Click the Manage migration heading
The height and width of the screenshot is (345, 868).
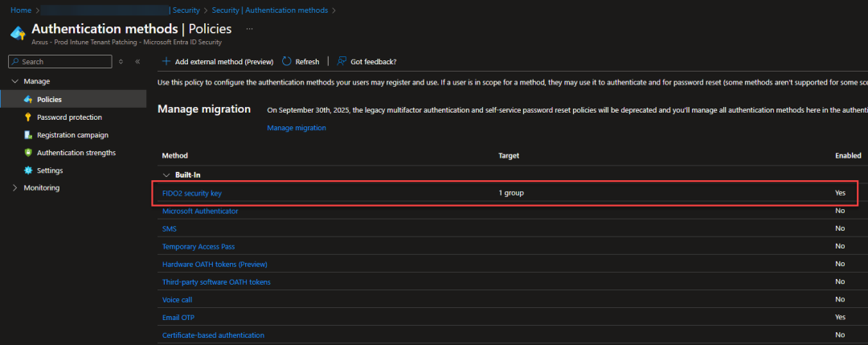coord(204,109)
